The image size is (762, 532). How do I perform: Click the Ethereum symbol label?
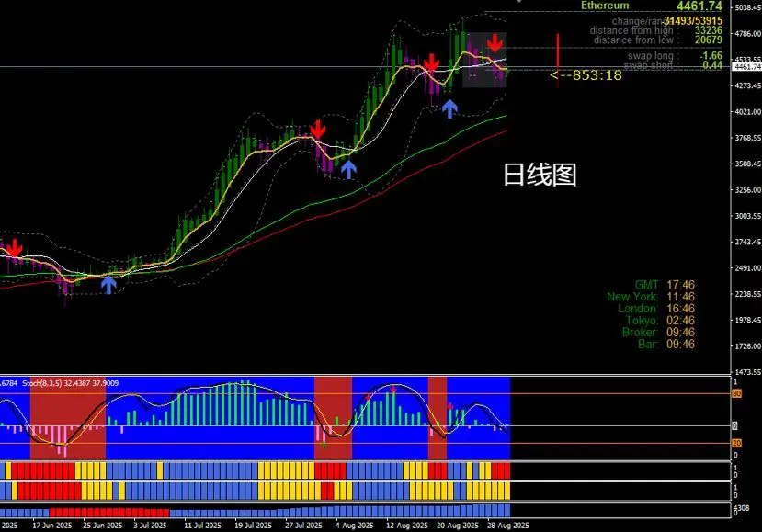pyautogui.click(x=605, y=6)
